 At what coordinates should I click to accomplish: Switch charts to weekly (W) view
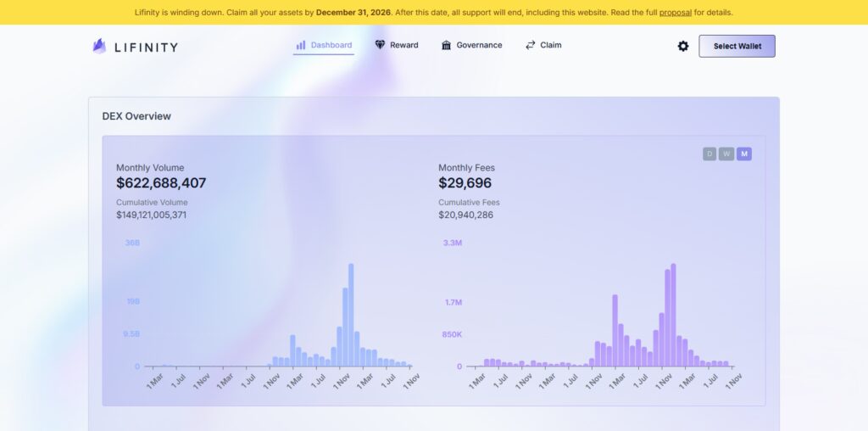726,154
